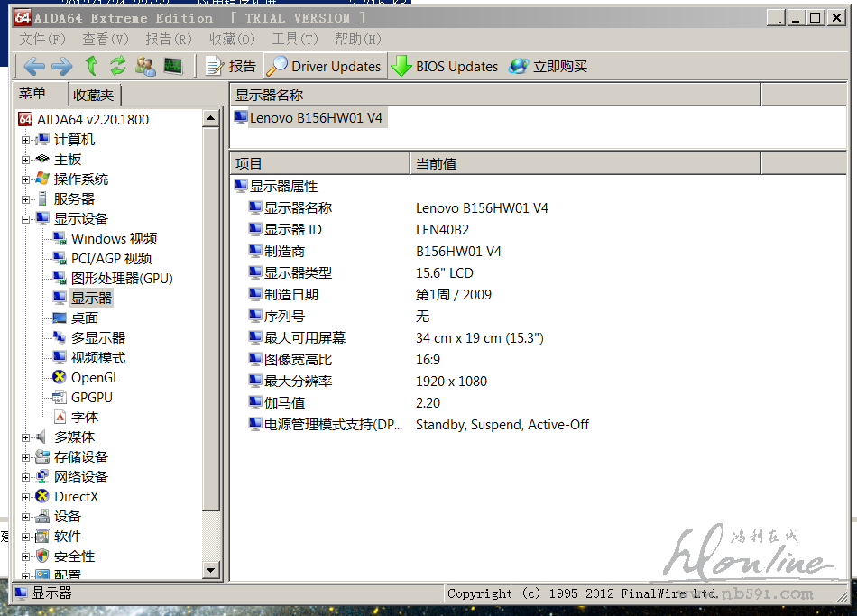Click the green monitor graph toolbar icon
The height and width of the screenshot is (616, 857).
[173, 66]
